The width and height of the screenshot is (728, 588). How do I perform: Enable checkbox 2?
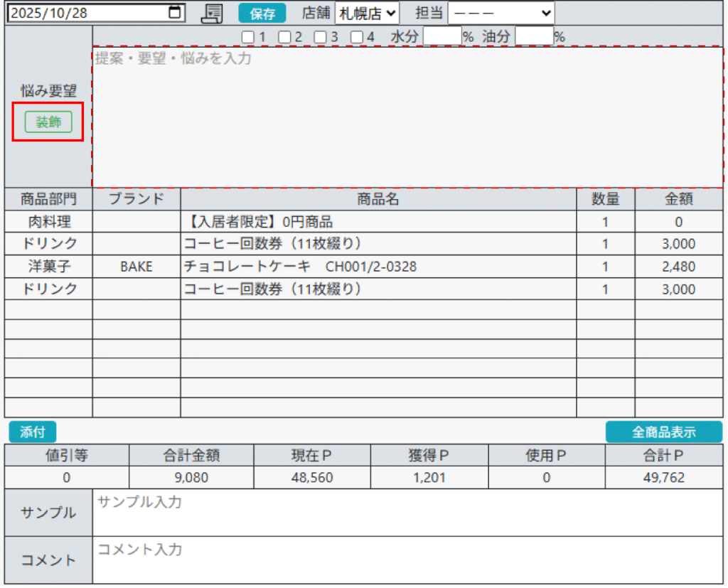pos(284,36)
